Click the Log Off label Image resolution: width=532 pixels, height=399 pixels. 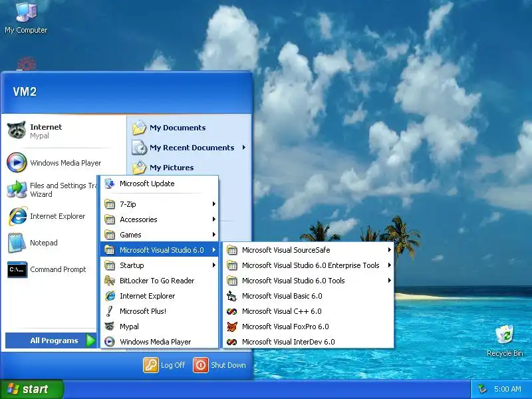click(x=173, y=365)
